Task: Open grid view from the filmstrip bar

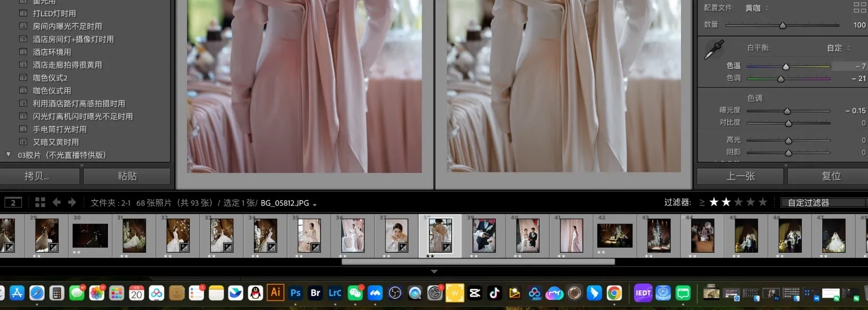Action: [40, 202]
